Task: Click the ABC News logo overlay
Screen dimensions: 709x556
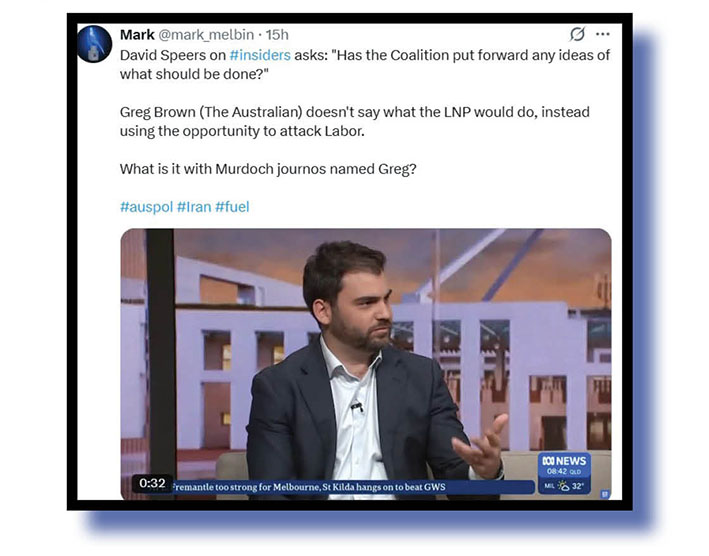Action: coord(564,461)
